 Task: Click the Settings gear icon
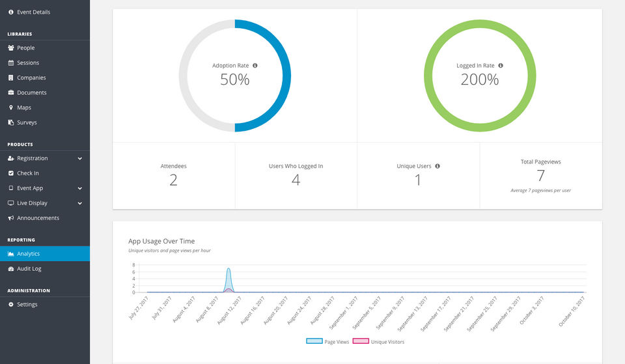coord(11,304)
